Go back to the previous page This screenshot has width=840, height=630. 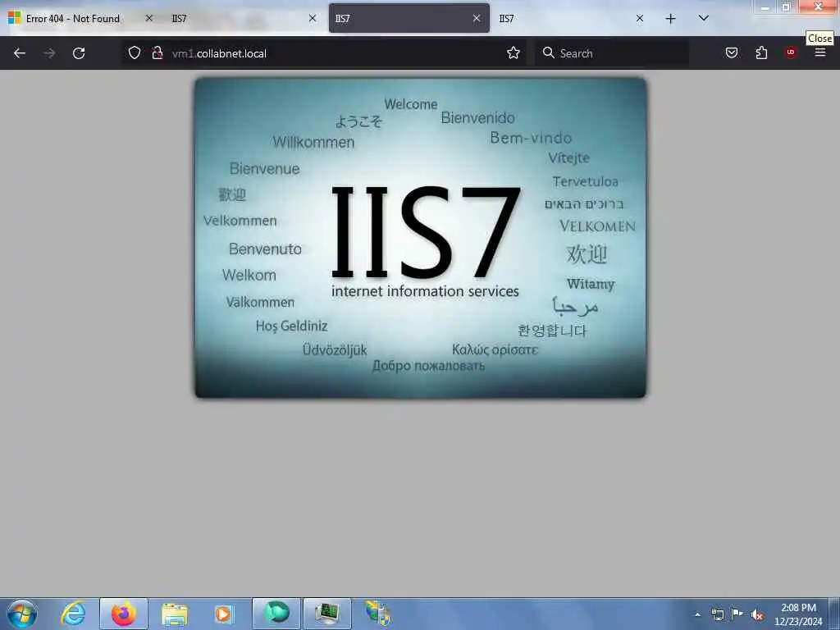click(20, 53)
